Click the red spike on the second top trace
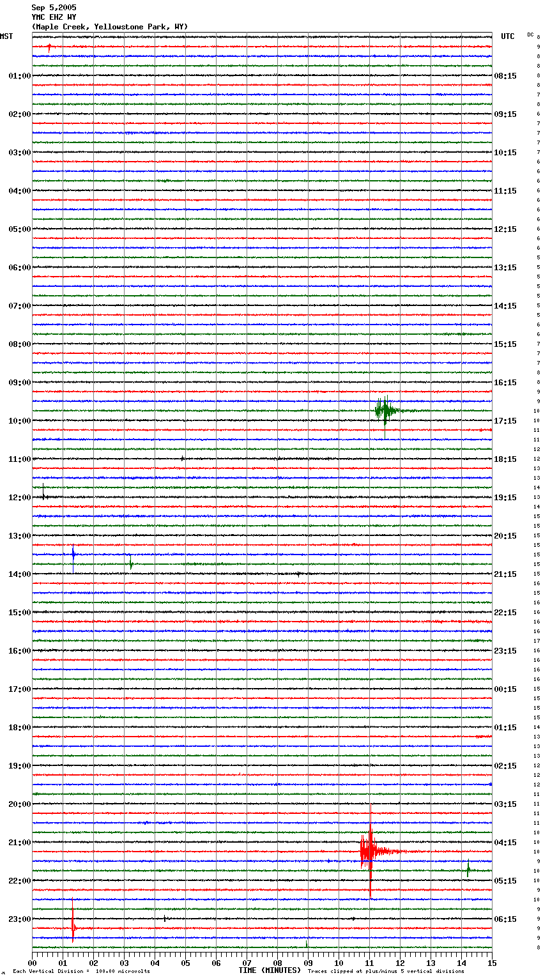Screen dimensions: 543x980 tap(49, 47)
